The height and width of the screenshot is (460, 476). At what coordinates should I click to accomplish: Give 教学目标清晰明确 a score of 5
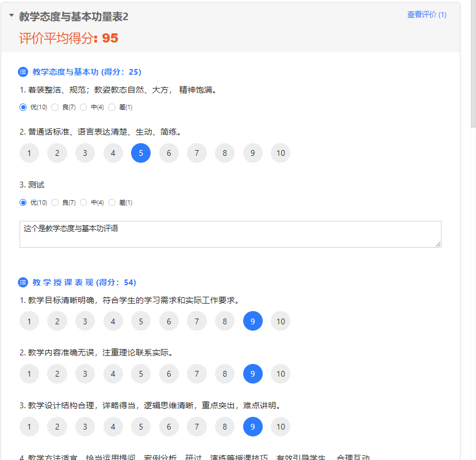click(x=141, y=321)
